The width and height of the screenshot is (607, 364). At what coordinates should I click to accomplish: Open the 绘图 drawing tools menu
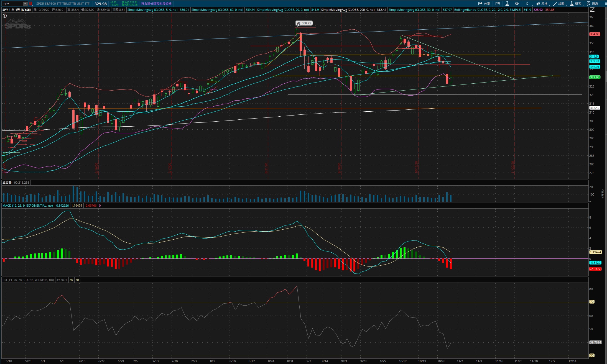(559, 4)
